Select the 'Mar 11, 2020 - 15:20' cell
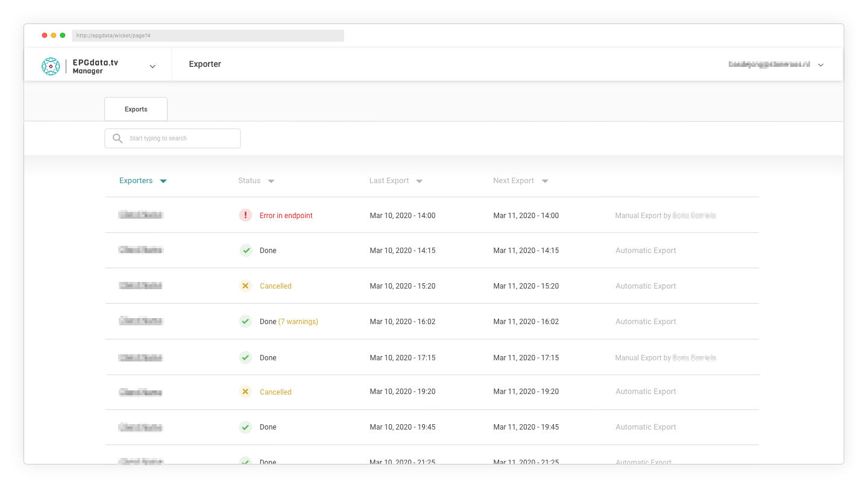Image resolution: width=868 pixels, height=488 pixels. click(x=526, y=286)
